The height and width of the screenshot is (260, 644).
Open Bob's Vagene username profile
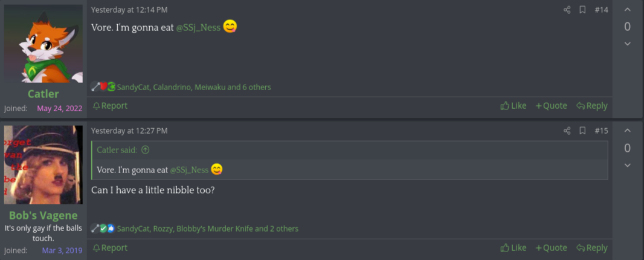click(43, 216)
